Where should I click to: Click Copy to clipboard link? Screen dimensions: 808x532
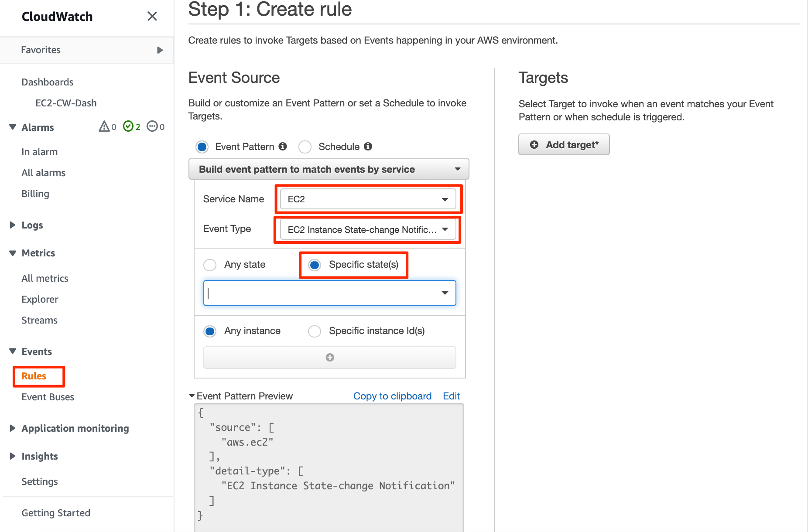coord(392,396)
